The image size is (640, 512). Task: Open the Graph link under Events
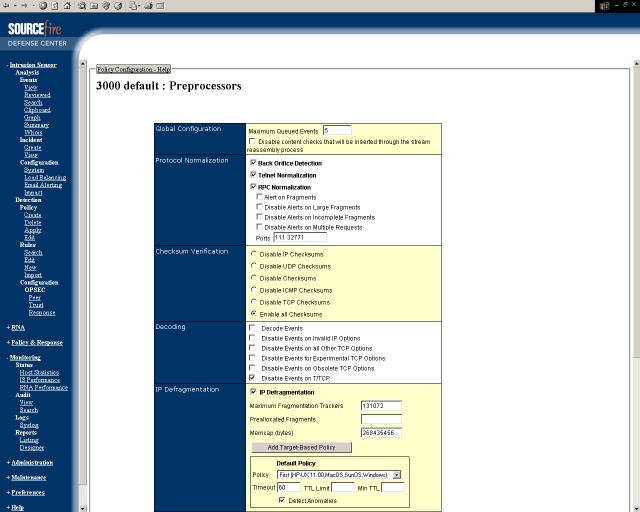point(32,117)
